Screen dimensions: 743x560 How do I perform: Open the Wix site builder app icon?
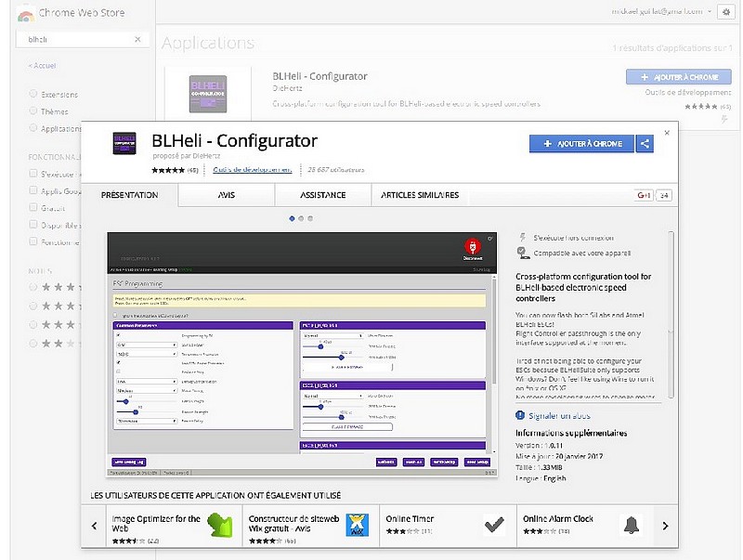[x=357, y=525]
